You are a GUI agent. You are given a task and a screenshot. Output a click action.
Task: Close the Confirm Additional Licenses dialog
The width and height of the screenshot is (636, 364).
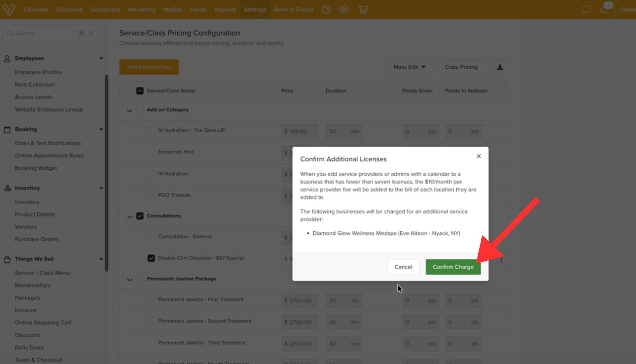(x=479, y=156)
